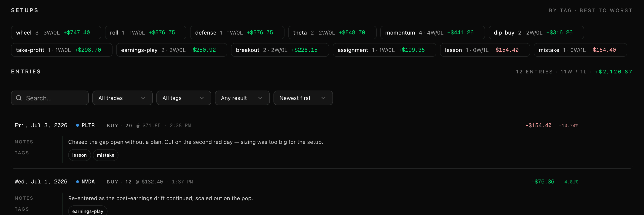Screen dimensions: 644x215
Task: Select the breakout setup chip
Action: coord(280,50)
